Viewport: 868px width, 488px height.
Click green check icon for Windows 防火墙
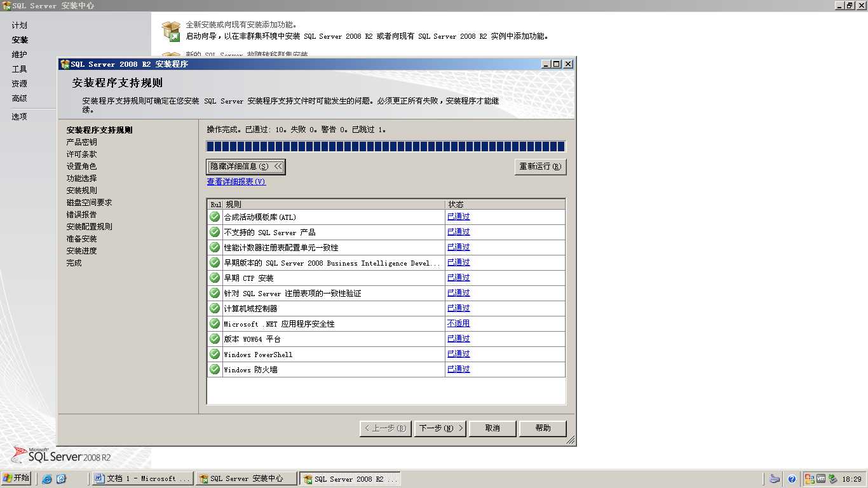[215, 369]
